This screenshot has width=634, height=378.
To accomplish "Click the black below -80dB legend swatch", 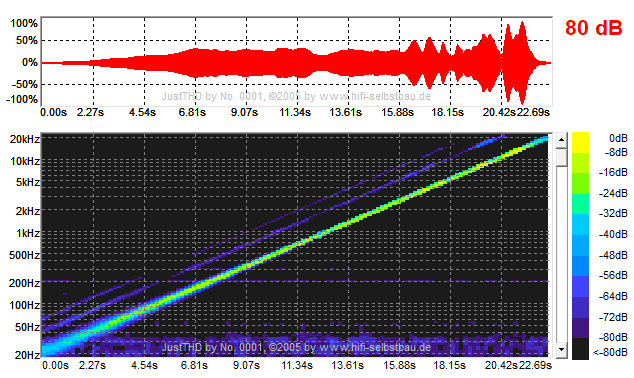I will click(580, 348).
